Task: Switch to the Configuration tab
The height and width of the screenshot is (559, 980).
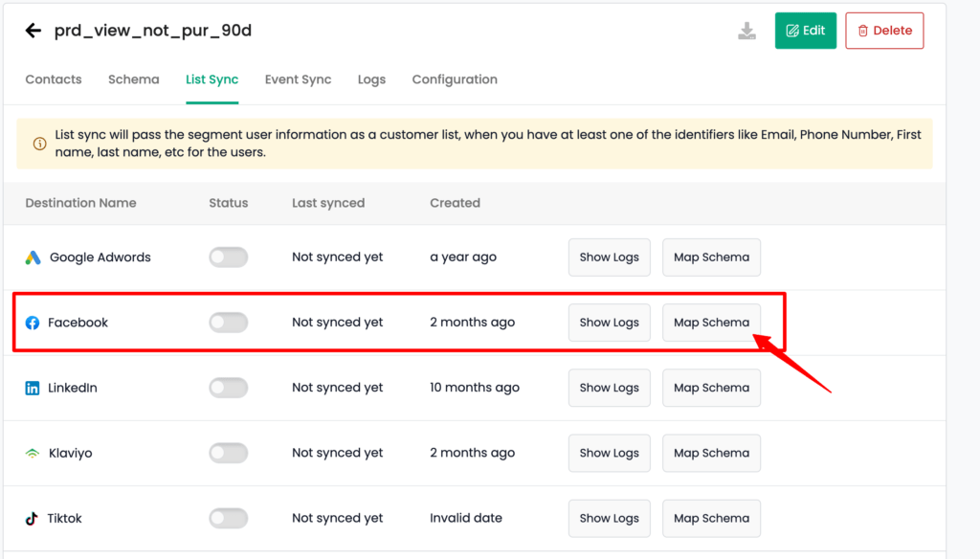Action: (x=455, y=79)
